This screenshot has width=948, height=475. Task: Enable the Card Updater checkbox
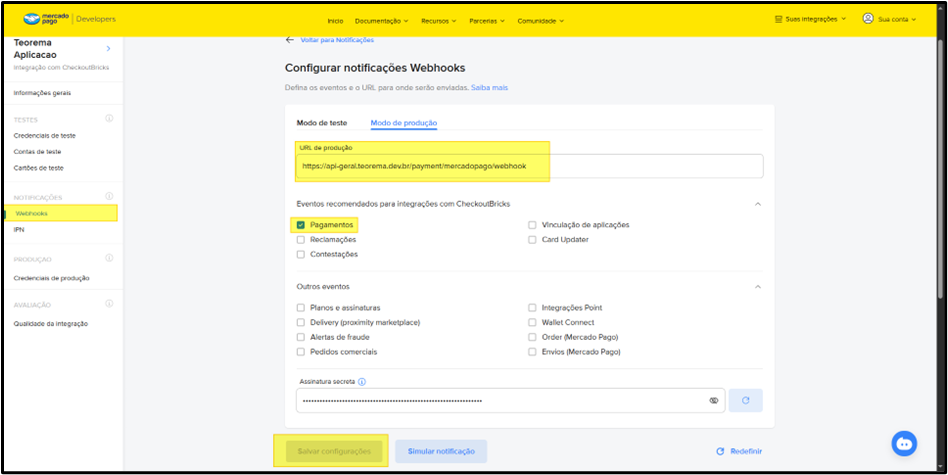coord(532,239)
